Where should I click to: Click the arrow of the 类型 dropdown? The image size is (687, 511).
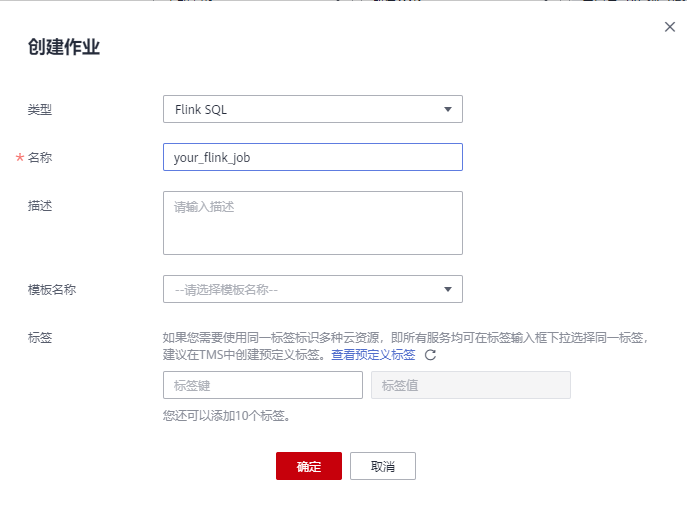click(x=448, y=109)
